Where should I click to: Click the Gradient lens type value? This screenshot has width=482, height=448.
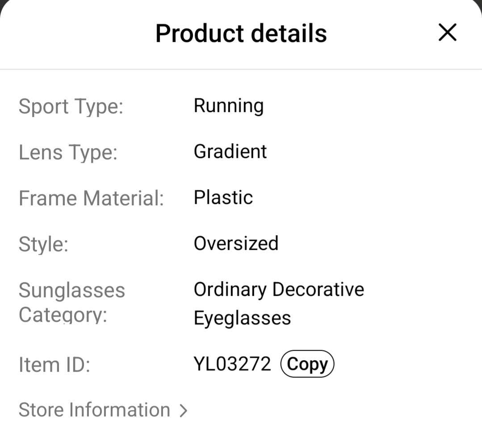pyautogui.click(x=230, y=152)
